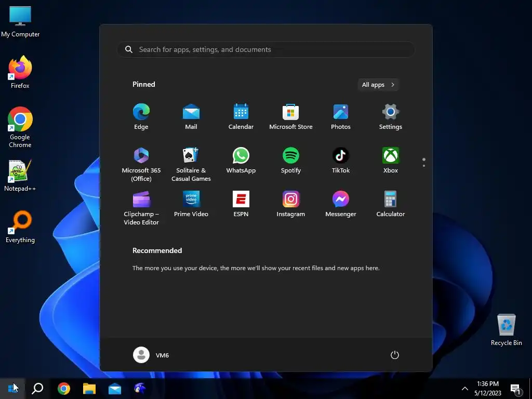The image size is (532, 399).
Task: Open Chrome from the taskbar
Action: point(64,388)
